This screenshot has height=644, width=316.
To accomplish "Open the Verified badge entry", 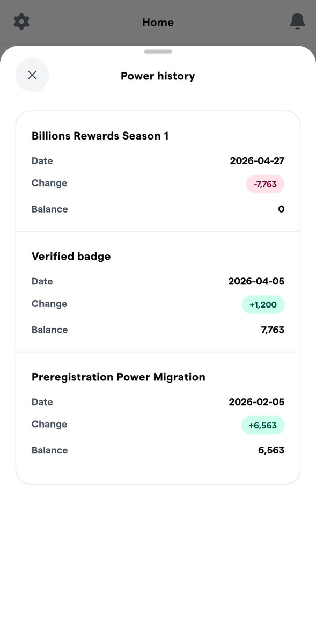I will (158, 292).
